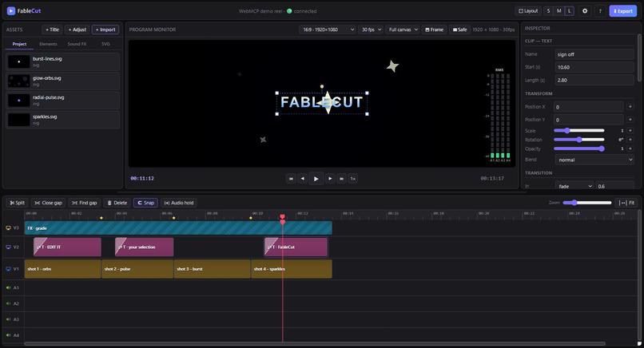Fit the timeline to window
644x348 pixels.
(626, 203)
